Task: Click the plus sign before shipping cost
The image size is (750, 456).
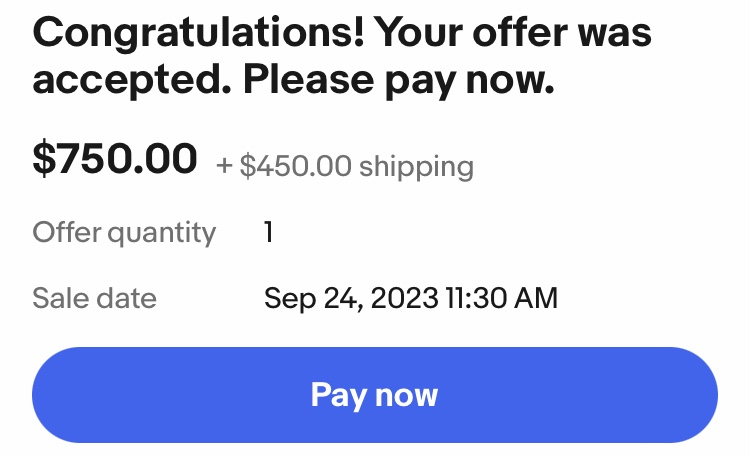Action: (x=224, y=167)
